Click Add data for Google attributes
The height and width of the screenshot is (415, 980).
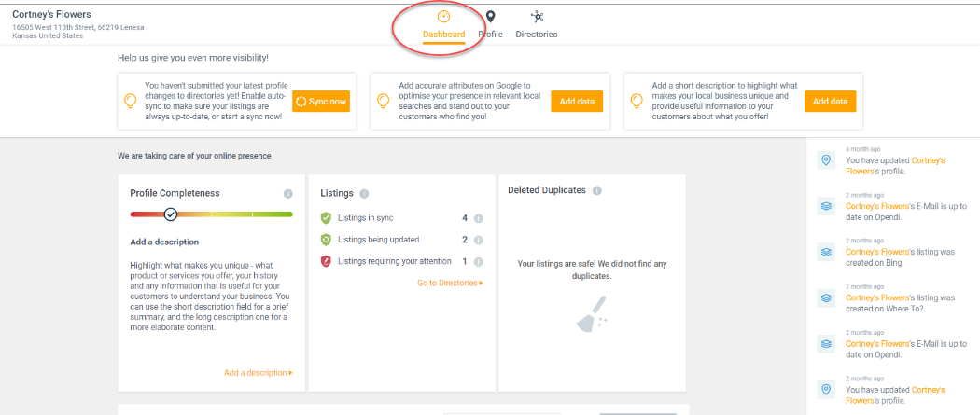point(576,101)
